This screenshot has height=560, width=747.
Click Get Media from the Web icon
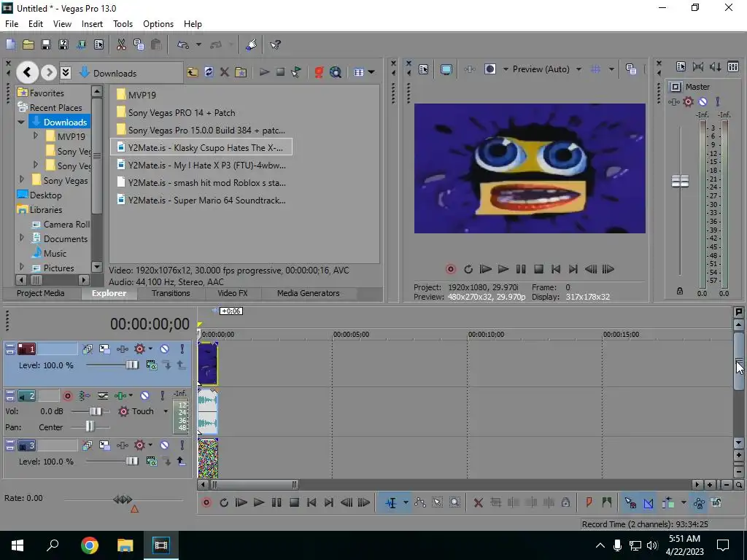point(336,72)
